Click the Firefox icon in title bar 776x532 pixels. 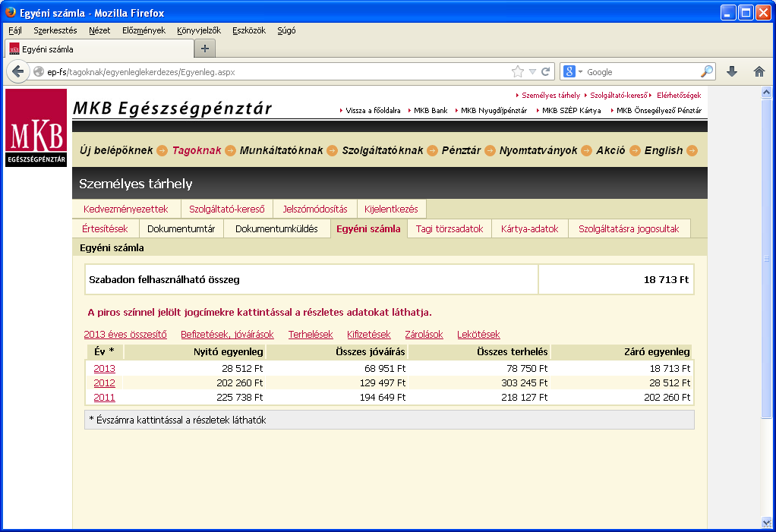[x=10, y=12]
